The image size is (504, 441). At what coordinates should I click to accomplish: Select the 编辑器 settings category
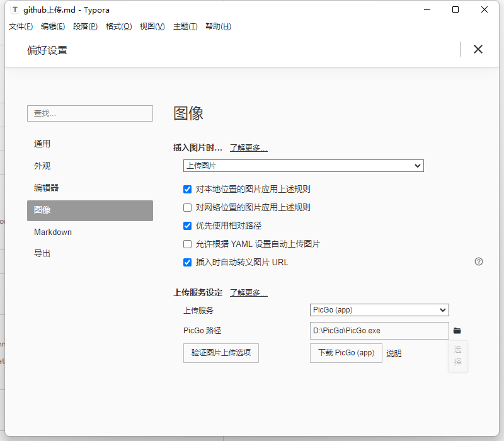pyautogui.click(x=90, y=188)
